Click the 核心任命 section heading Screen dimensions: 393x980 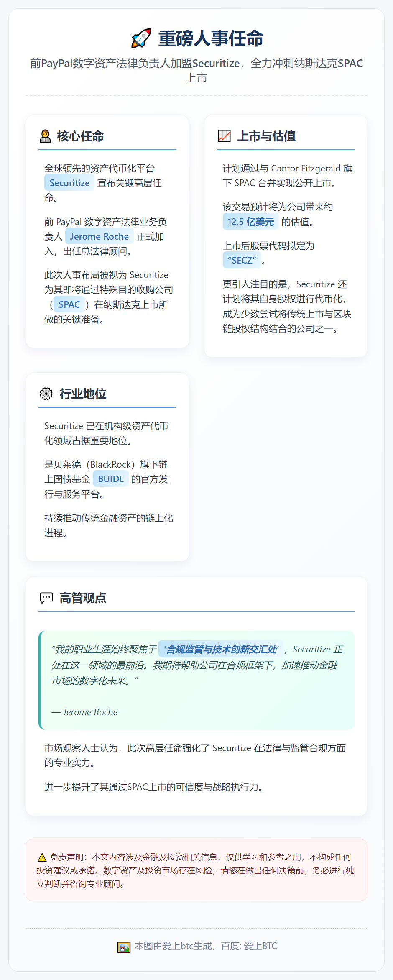point(80,136)
